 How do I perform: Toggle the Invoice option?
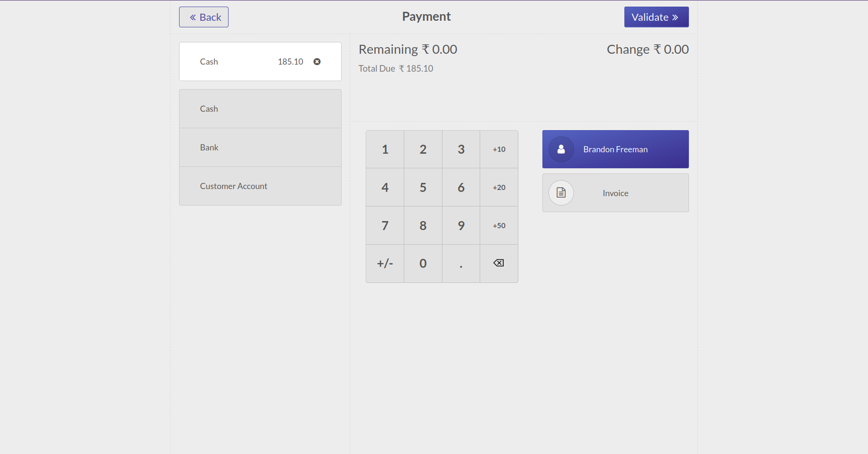615,193
